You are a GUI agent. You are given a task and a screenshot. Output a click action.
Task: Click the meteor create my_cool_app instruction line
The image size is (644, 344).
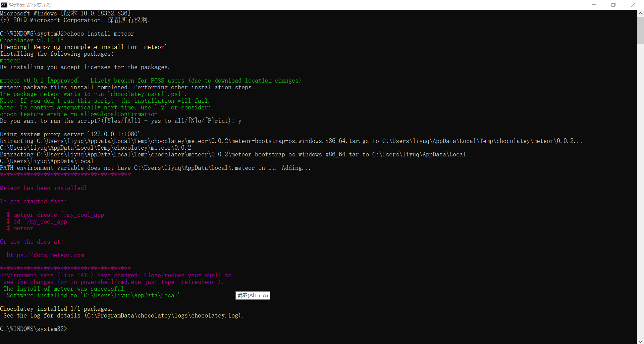tap(56, 215)
